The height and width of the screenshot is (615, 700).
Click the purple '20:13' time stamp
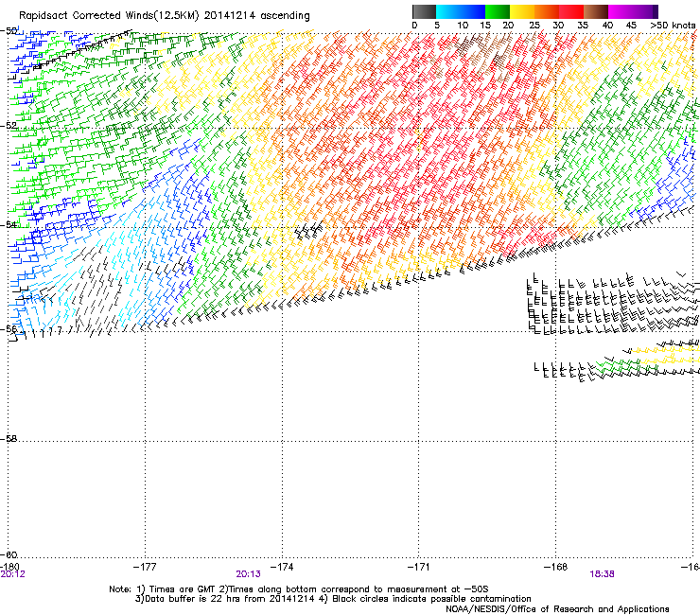coord(248,574)
